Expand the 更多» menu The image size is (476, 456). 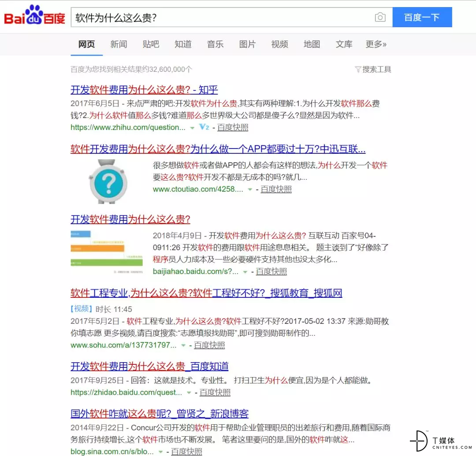(376, 44)
